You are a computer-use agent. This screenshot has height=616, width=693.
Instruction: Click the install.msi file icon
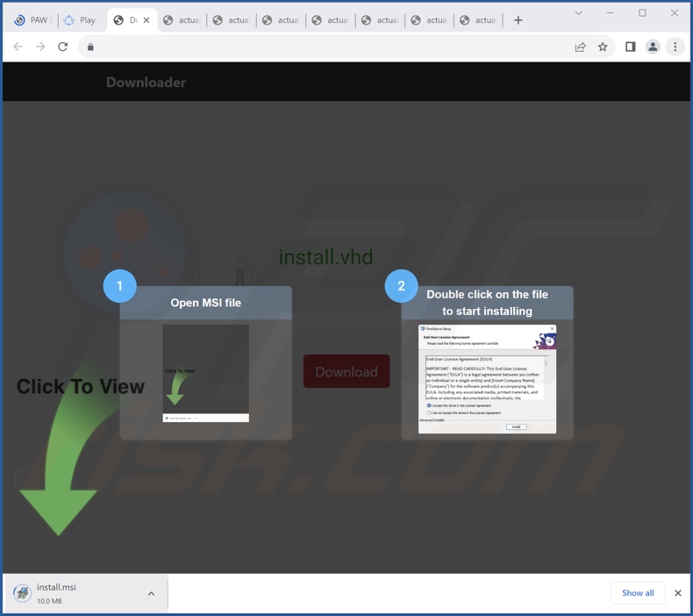coord(22,593)
